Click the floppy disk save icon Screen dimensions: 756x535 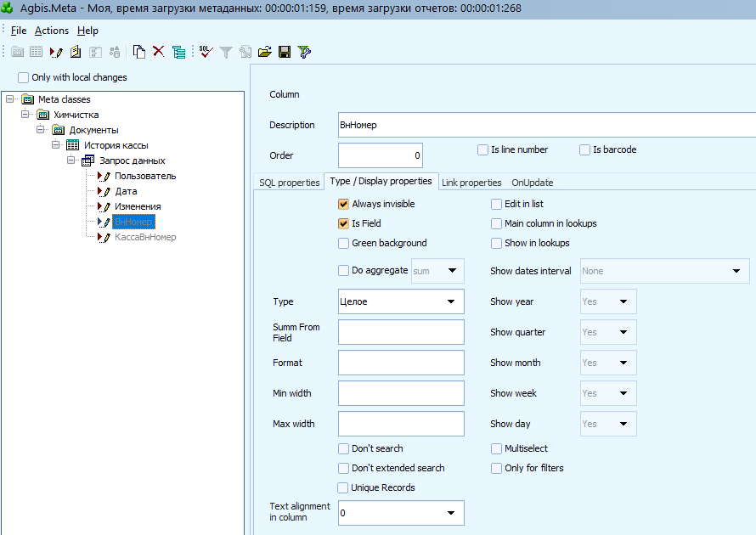click(x=285, y=52)
